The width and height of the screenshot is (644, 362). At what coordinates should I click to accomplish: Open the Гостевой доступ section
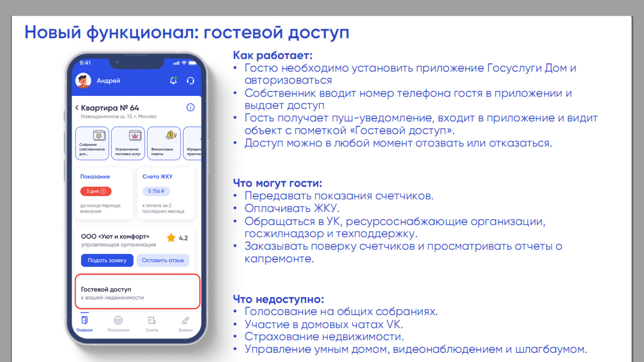point(137,293)
